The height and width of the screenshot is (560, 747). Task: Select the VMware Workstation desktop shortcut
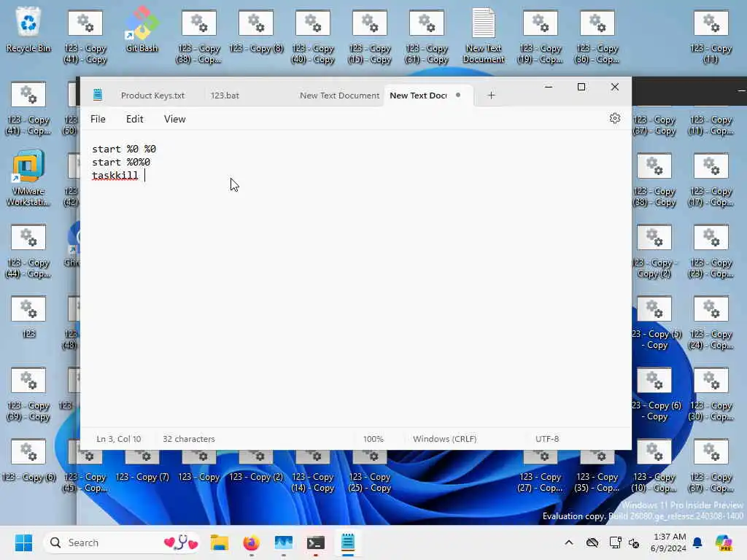coord(28,179)
